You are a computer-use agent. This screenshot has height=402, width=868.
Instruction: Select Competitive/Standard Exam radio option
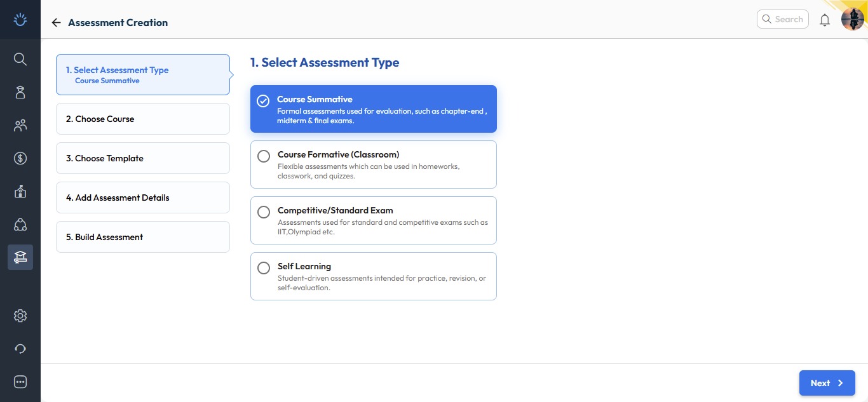point(264,212)
